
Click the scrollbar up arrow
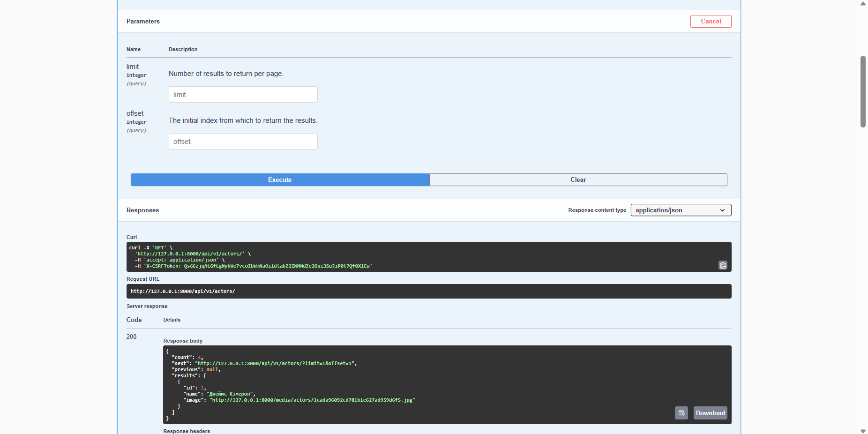pos(862,4)
